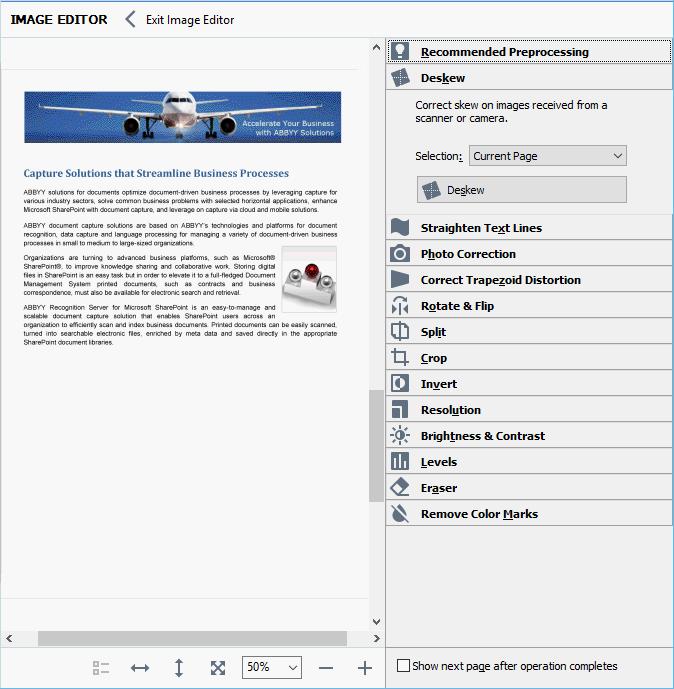Zoom out with the minus icon
Screen dimensions: 674x689
tap(326, 668)
